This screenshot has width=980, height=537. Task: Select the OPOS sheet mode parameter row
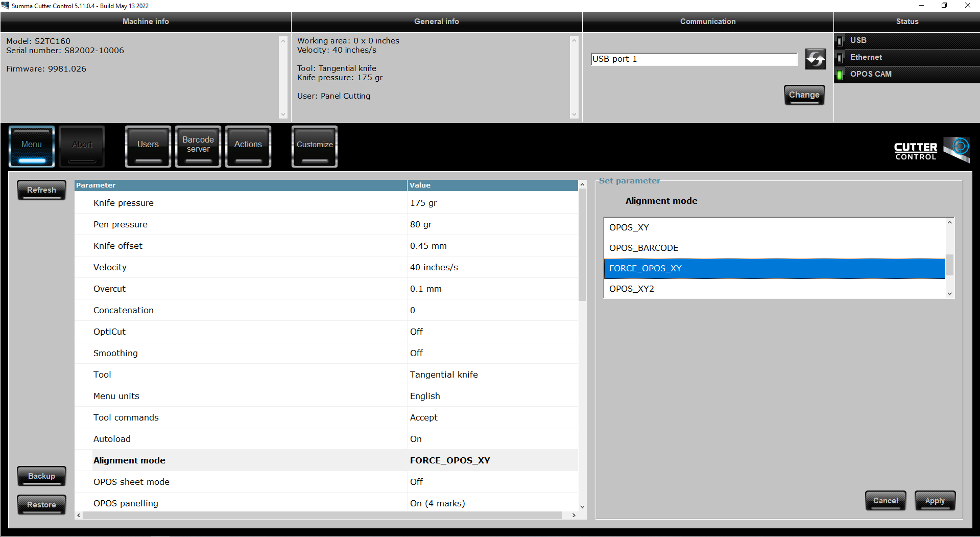tap(326, 482)
